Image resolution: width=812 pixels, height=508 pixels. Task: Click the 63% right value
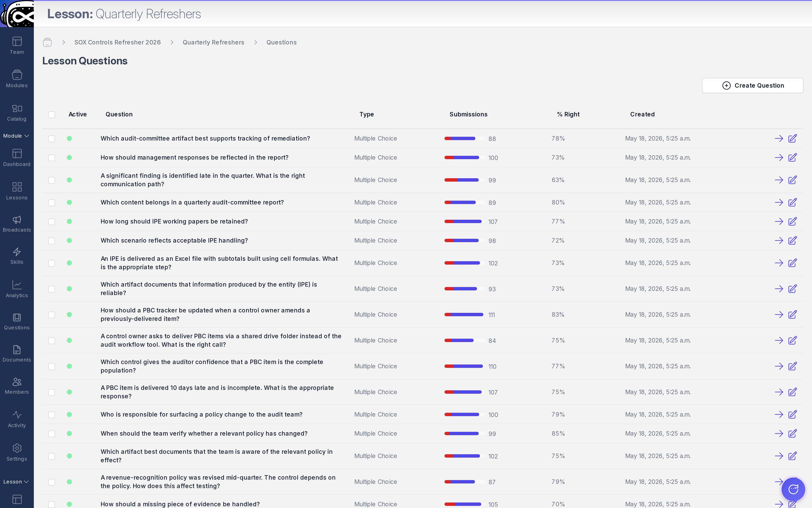tap(558, 180)
